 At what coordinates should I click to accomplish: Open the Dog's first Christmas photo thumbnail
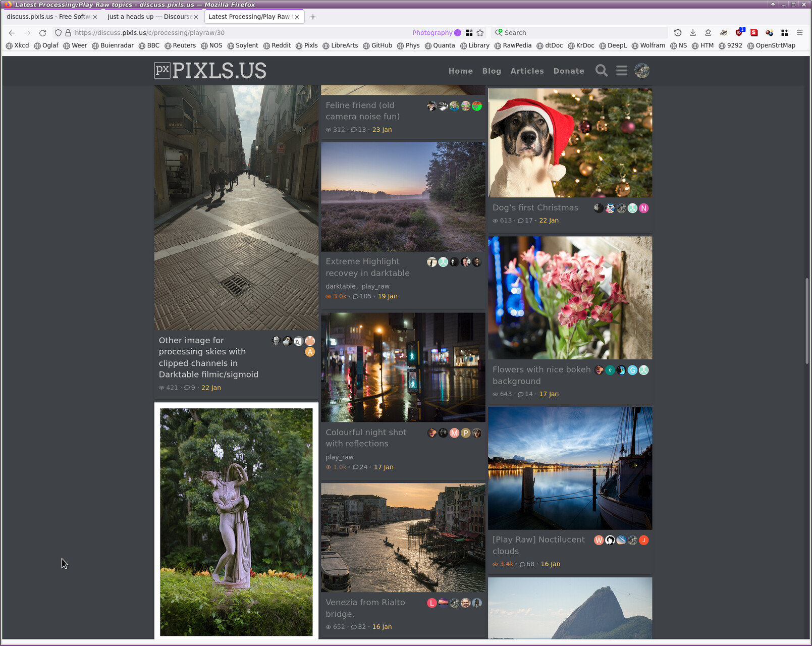coord(570,143)
